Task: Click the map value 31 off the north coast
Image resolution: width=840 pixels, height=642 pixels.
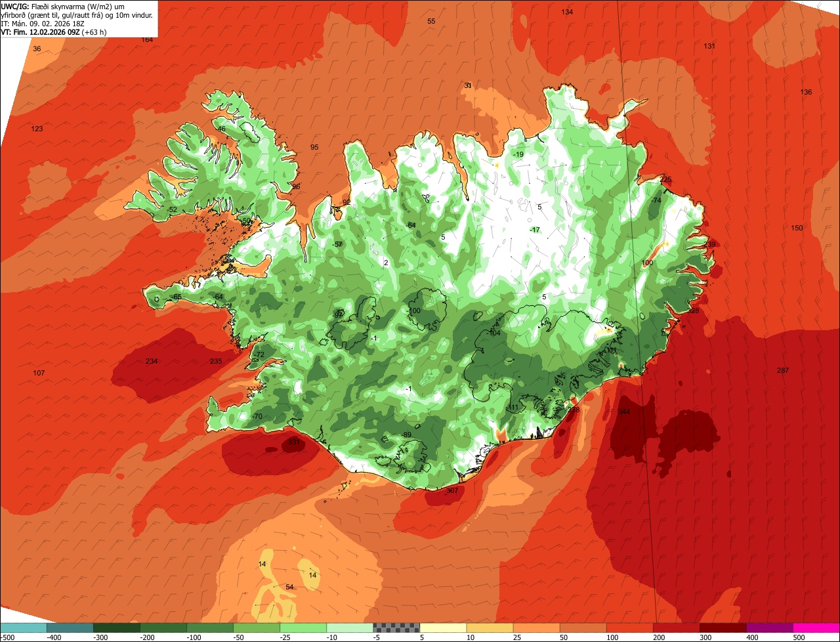Action: (x=468, y=86)
